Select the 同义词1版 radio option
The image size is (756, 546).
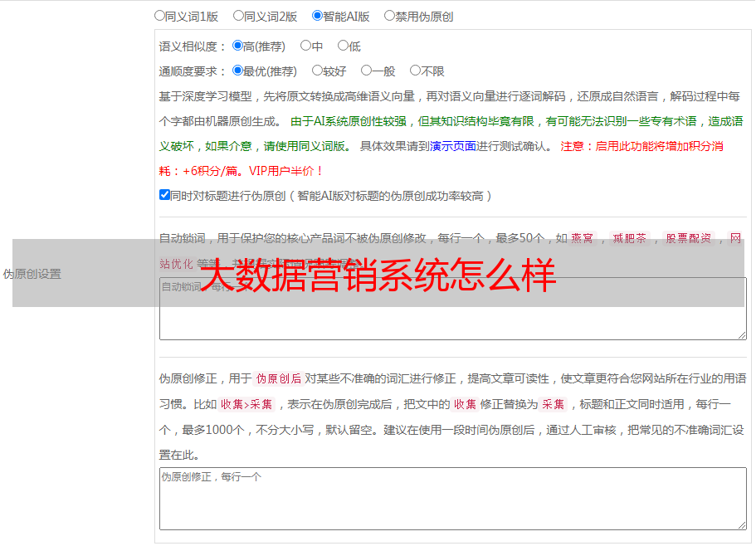(x=160, y=16)
